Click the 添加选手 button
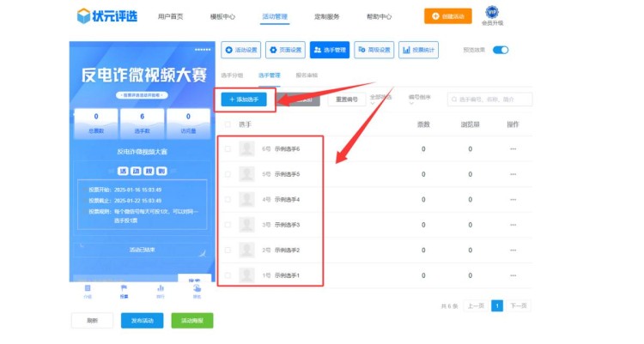This screenshot has height=344, width=644. 245,100
